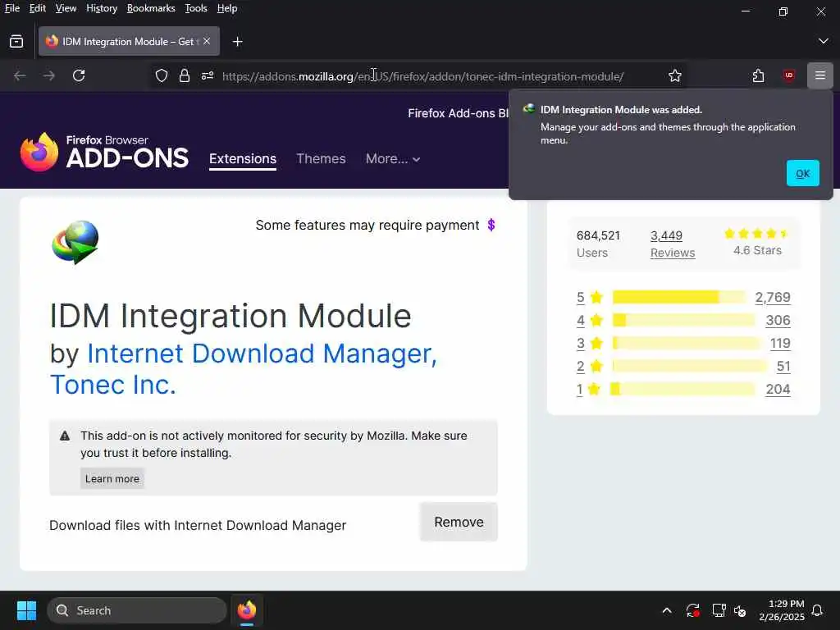The width and height of the screenshot is (840, 630).
Task: Click the purple dollar payment icon
Action: (x=491, y=225)
